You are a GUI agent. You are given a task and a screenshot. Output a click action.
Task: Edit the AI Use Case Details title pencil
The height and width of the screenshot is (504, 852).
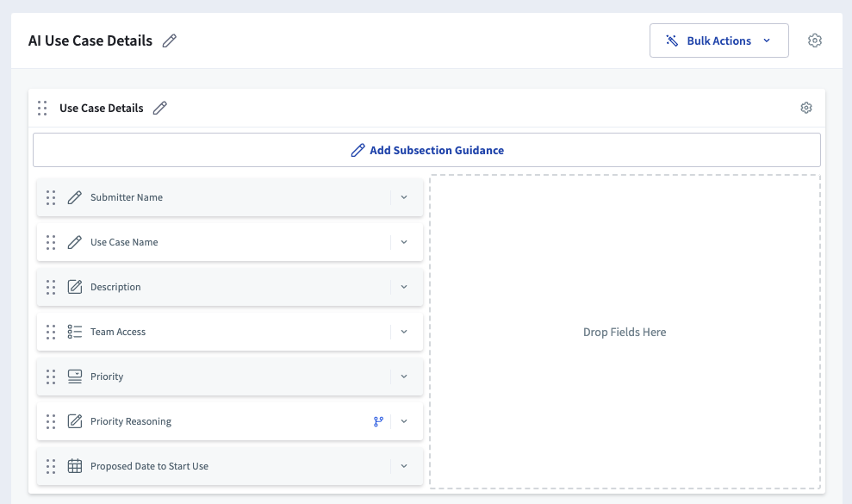(x=170, y=40)
